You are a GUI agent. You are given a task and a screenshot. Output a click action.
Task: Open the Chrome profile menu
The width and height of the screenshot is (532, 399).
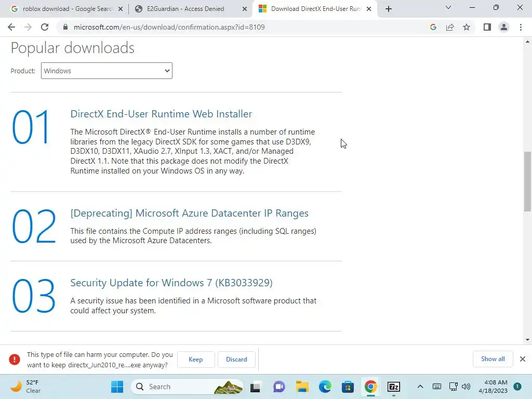[504, 27]
